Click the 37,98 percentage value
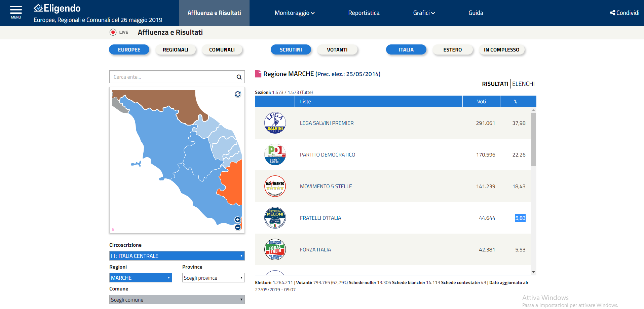Viewport: 644px width, 309px height. [519, 123]
